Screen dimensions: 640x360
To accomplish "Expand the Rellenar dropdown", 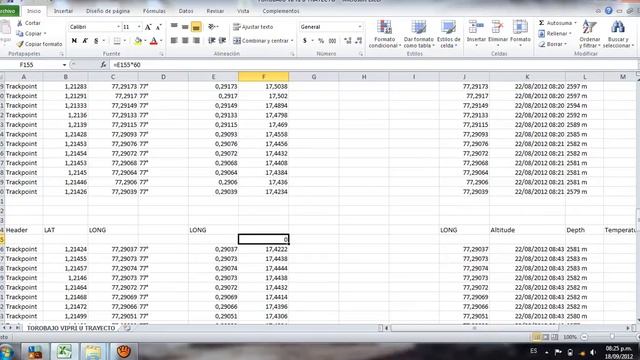I will tap(570, 33).
